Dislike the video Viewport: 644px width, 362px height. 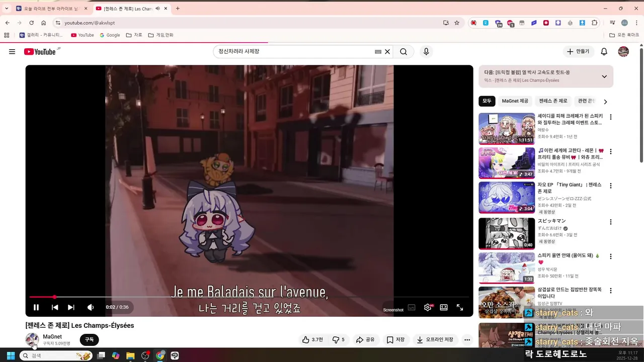339,340
